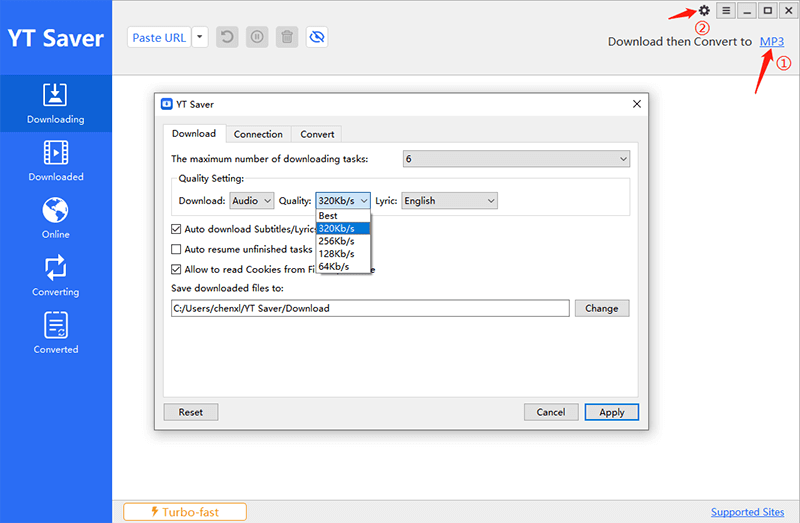Click the resume all downloads icon
Viewport: 800px width, 523px height.
click(227, 37)
